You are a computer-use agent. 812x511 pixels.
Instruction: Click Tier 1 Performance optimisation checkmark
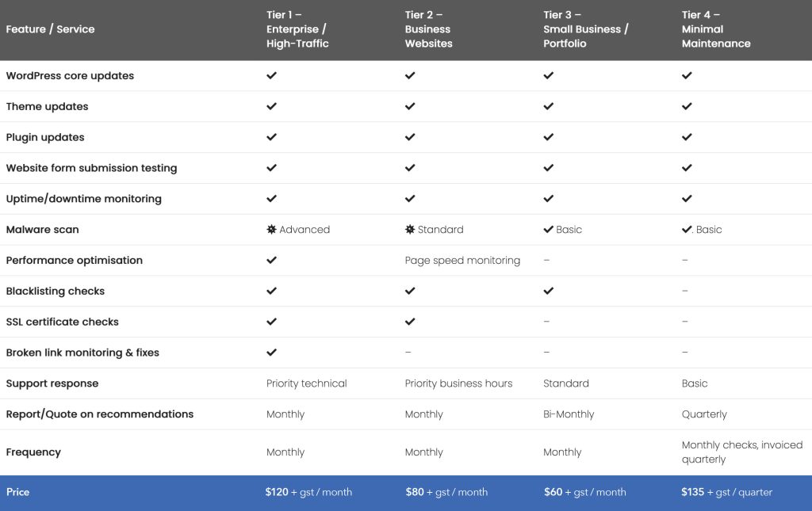pyautogui.click(x=271, y=260)
